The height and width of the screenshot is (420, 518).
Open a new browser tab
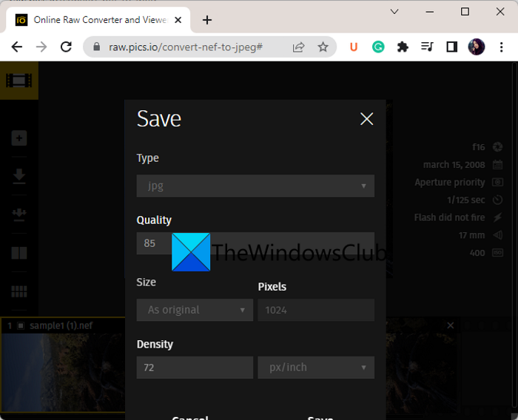(207, 20)
